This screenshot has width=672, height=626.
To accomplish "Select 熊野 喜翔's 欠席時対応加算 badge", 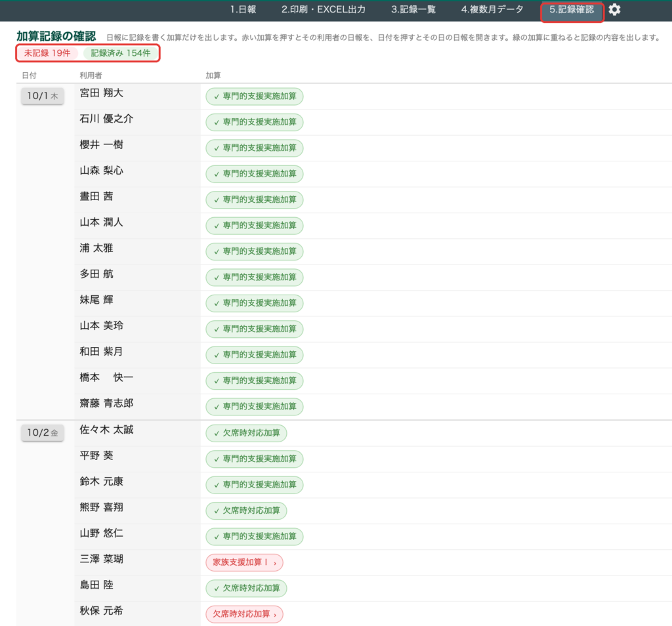I will (247, 511).
